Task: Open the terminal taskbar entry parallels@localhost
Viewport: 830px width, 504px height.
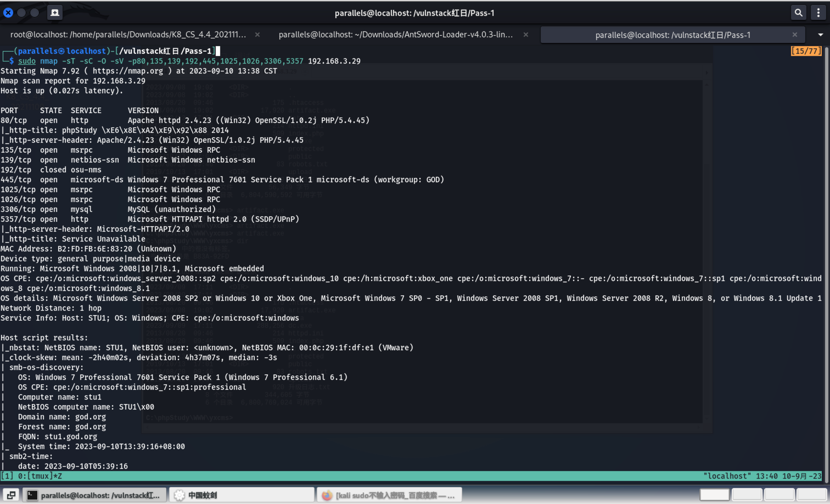Action: click(94, 495)
